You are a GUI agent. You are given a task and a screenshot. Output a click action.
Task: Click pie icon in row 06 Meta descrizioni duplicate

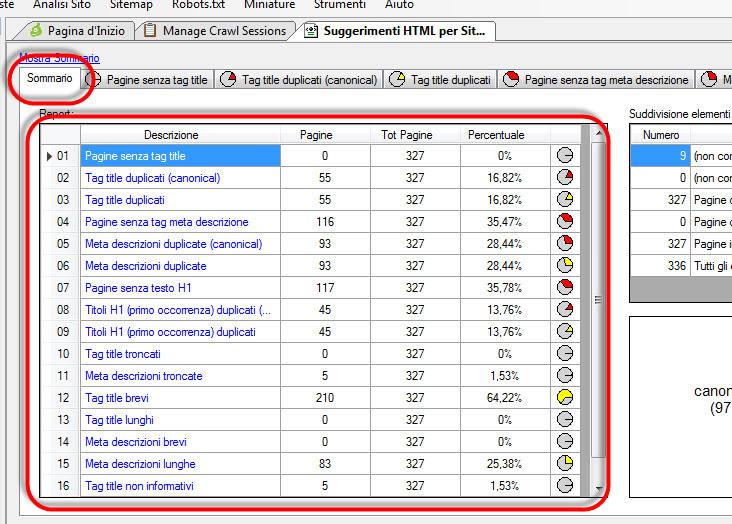tap(565, 265)
